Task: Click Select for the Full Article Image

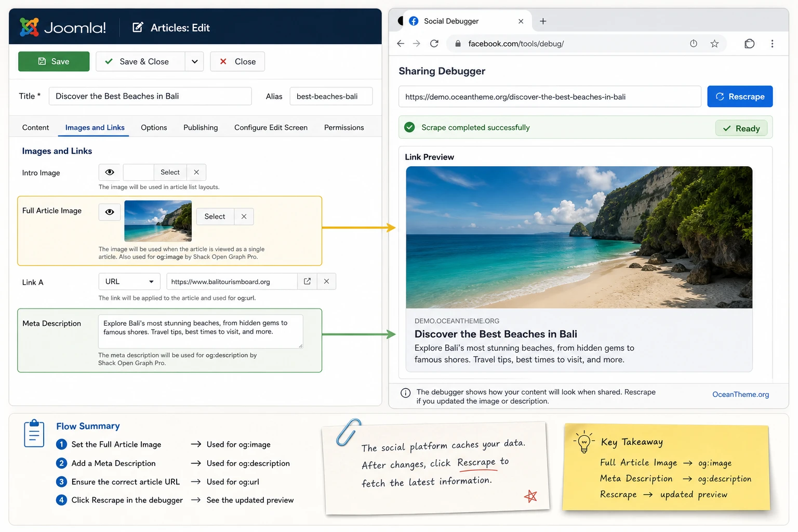Action: 215,217
